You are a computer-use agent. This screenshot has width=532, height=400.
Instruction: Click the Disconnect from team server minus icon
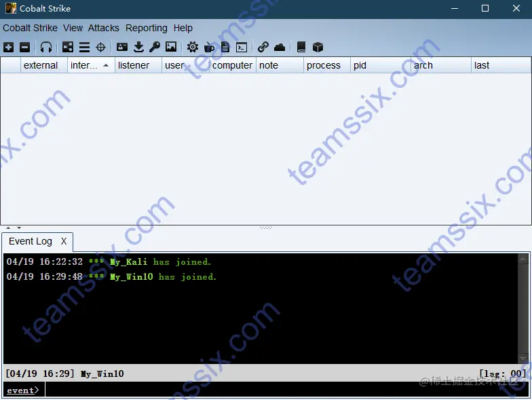point(24,48)
